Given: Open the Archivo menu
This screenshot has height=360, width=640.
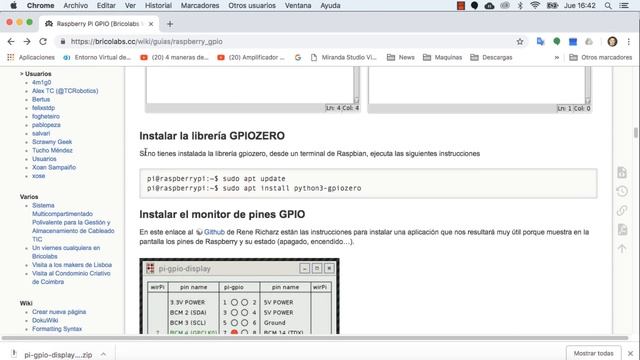Looking at the screenshot, I should [x=76, y=6].
